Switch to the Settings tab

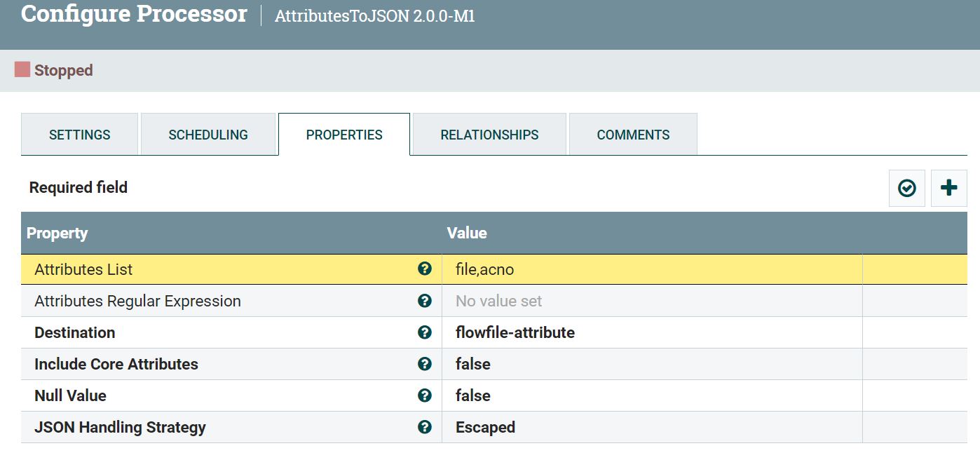pyautogui.click(x=79, y=134)
